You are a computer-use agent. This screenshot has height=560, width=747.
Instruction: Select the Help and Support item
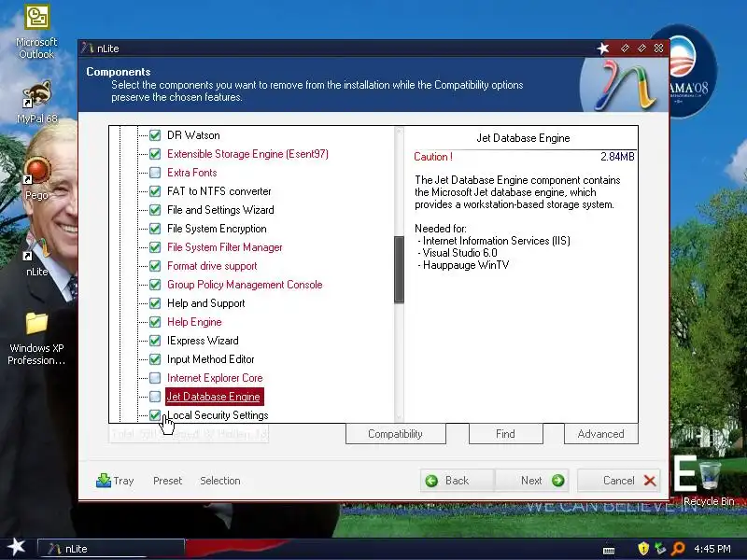click(205, 303)
